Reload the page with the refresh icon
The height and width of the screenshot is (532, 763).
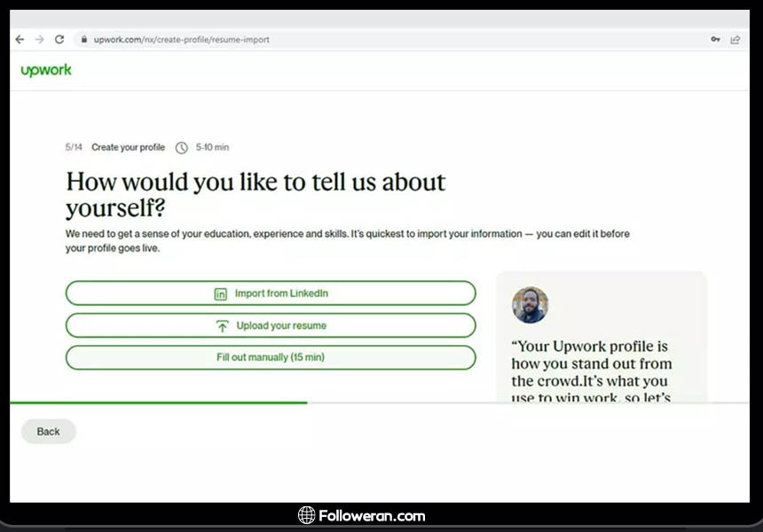point(59,40)
